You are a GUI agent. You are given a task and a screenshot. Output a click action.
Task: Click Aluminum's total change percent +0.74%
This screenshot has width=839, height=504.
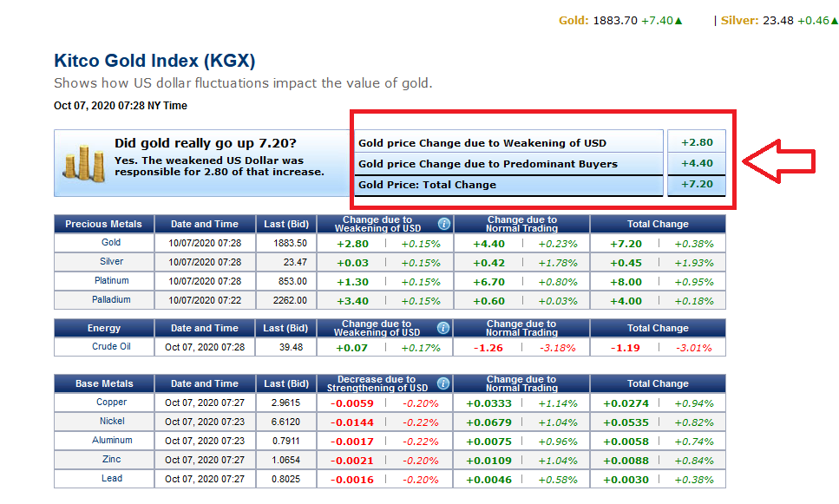pos(694,442)
